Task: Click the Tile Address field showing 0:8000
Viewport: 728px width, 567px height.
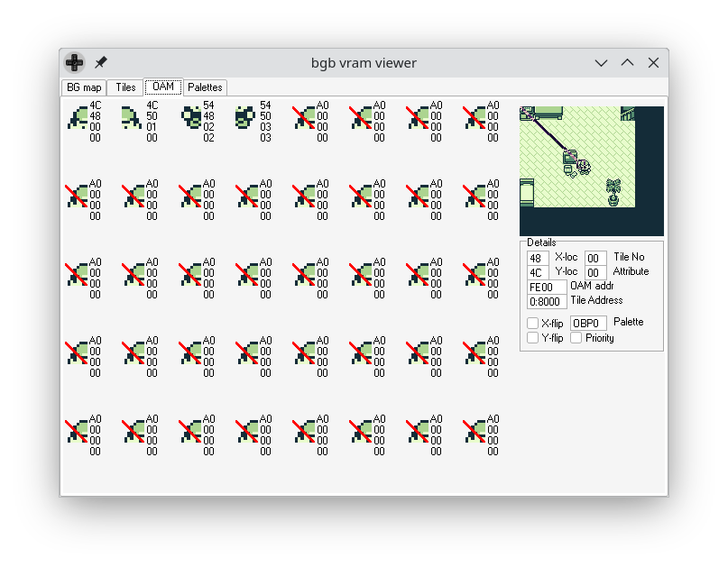Action: click(x=547, y=302)
